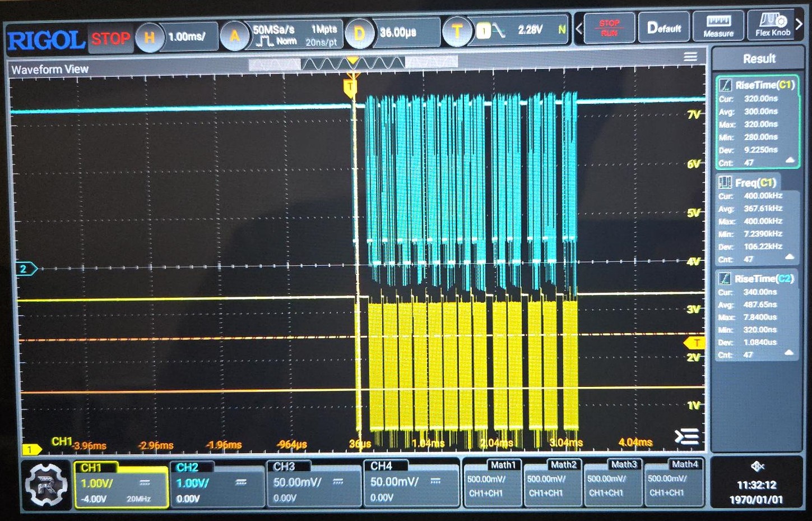Open the Rigol function navigation gear icon
The image size is (812, 521).
(47, 485)
